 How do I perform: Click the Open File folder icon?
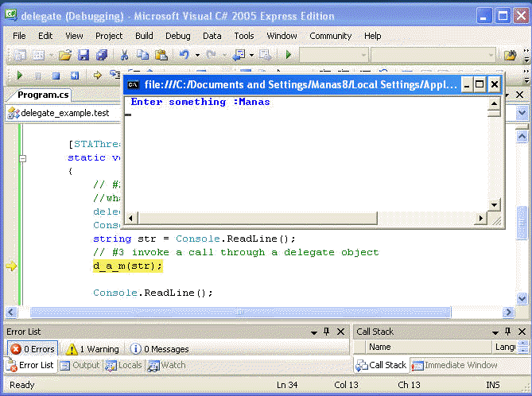64,55
